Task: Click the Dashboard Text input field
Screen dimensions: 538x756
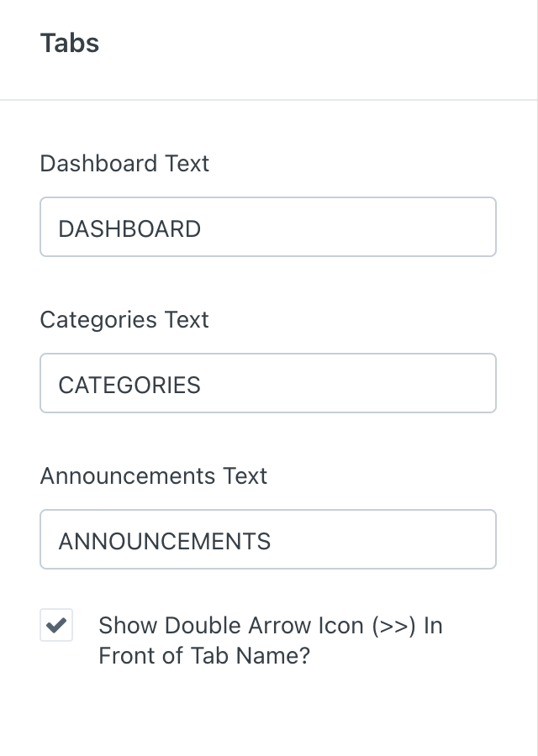Action: 267,227
